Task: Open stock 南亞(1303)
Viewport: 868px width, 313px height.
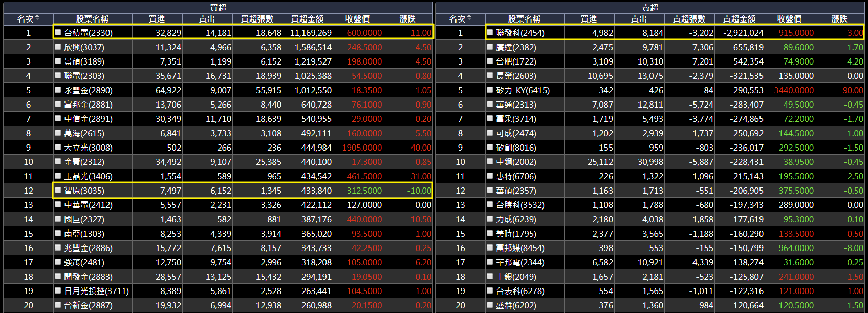Action: [84, 234]
